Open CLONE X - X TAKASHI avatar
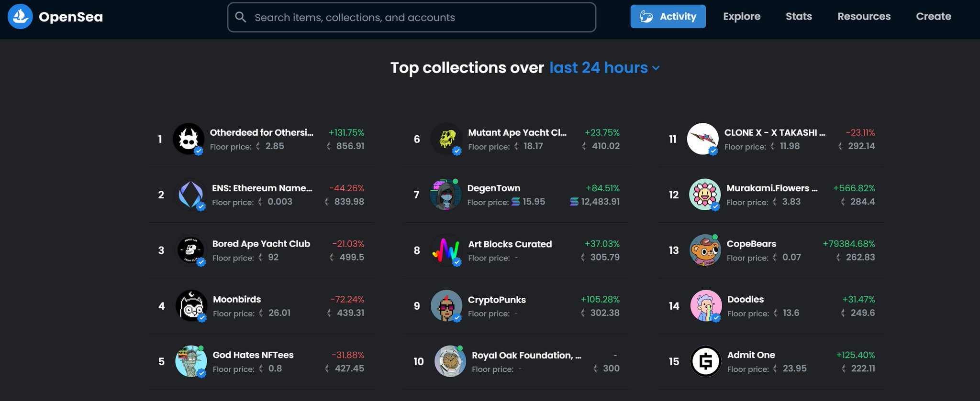 [703, 139]
